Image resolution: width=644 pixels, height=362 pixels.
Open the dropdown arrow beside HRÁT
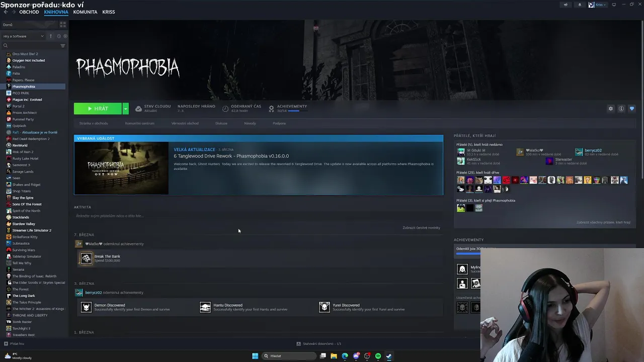click(125, 109)
